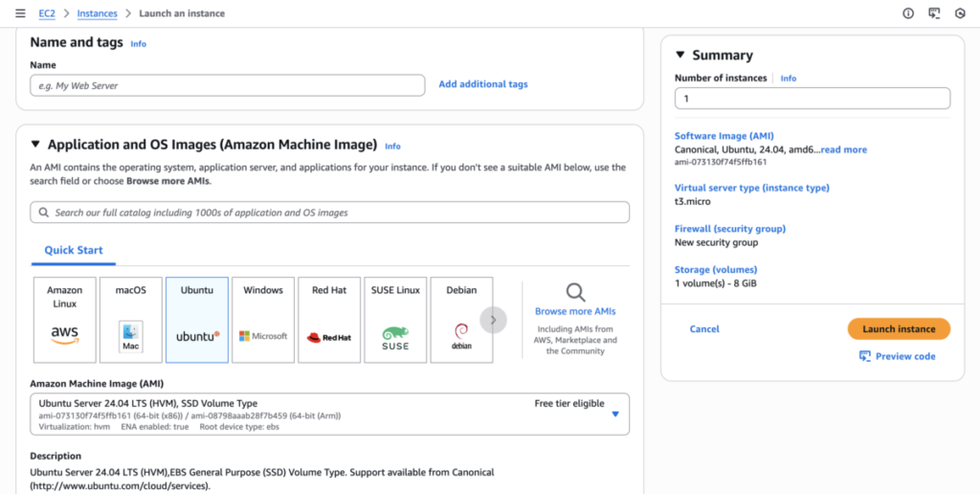The image size is (980, 494).
Task: Choose the Debian AMI tile
Action: click(x=461, y=320)
